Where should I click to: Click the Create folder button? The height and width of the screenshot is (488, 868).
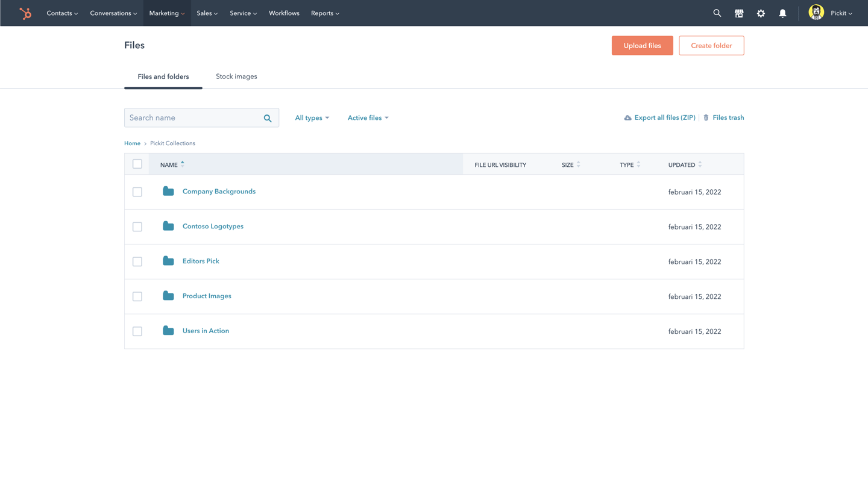711,46
